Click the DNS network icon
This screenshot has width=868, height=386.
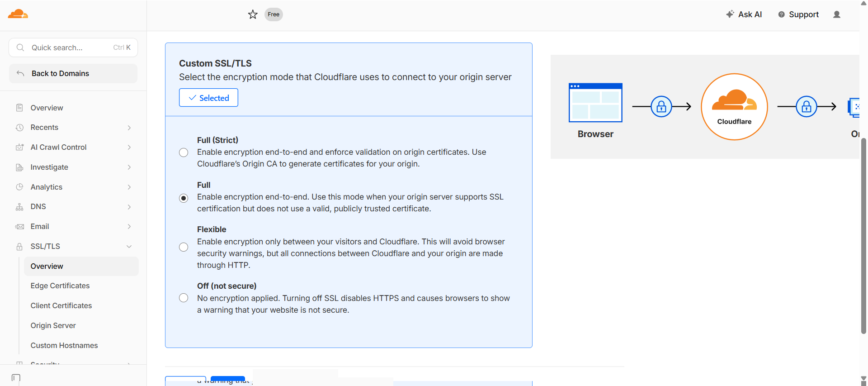click(19, 207)
